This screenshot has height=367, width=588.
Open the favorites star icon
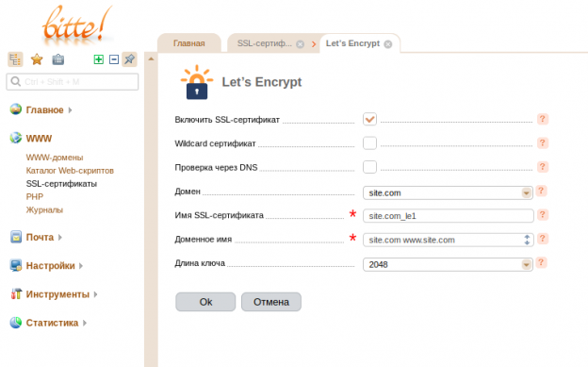tap(37, 59)
